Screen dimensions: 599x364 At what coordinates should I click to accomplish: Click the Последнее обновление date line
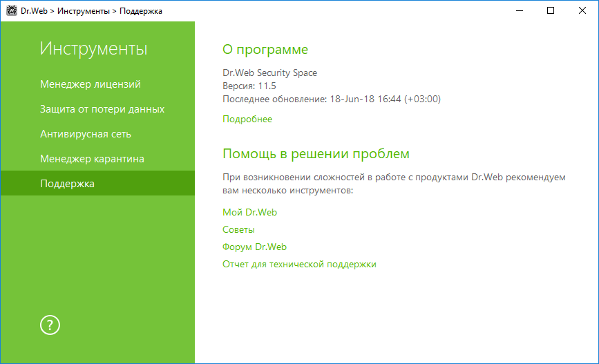[331, 99]
